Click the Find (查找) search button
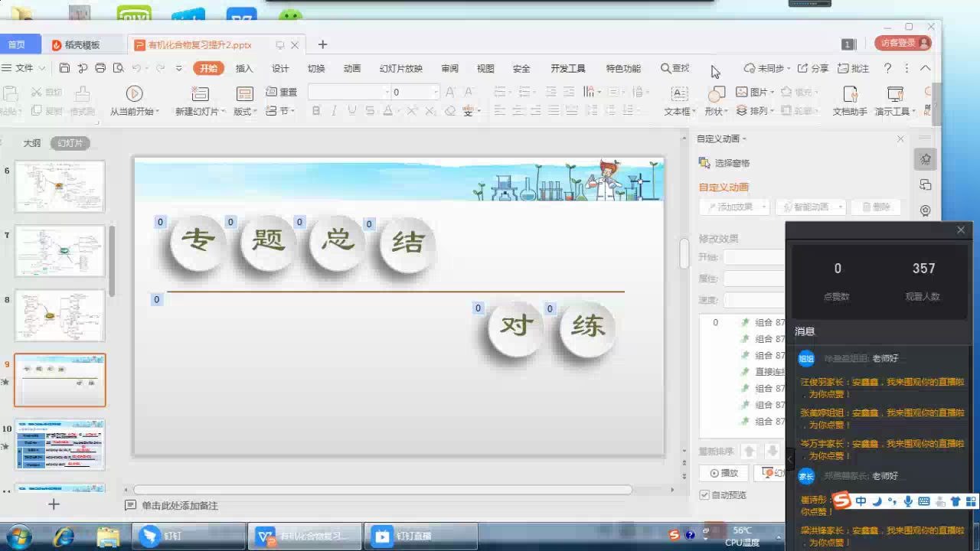 pos(675,68)
